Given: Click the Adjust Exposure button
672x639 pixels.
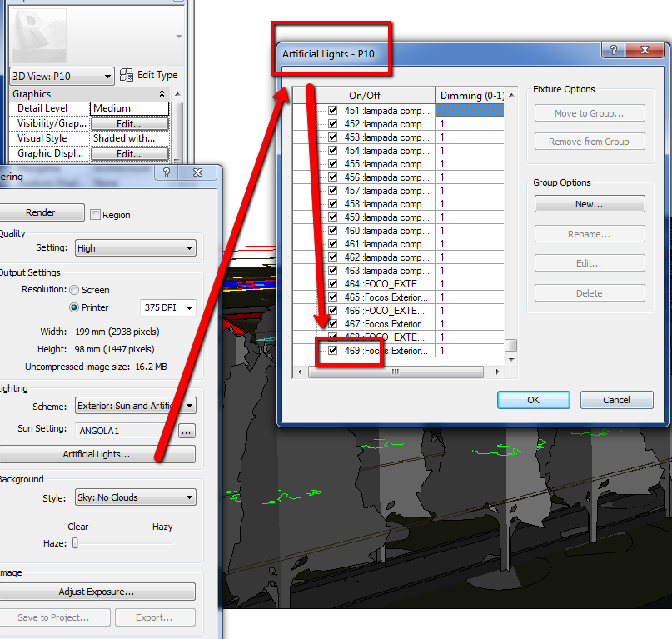Looking at the screenshot, I should tap(97, 592).
